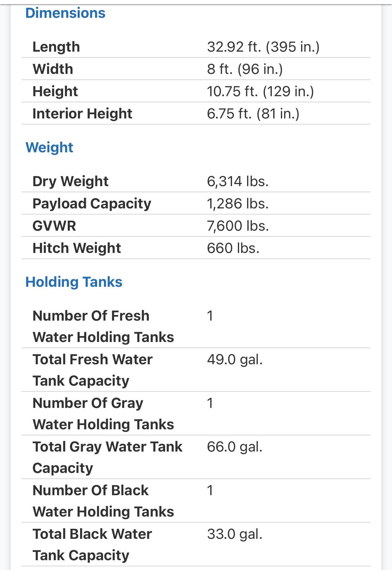392x570 pixels.
Task: Select the Weight section heading
Action: click(49, 148)
